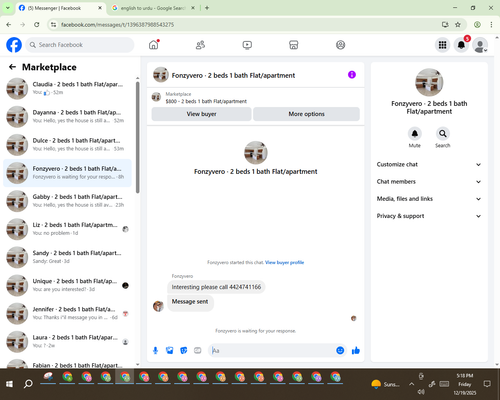Open Laura's conversation

click(x=67, y=342)
